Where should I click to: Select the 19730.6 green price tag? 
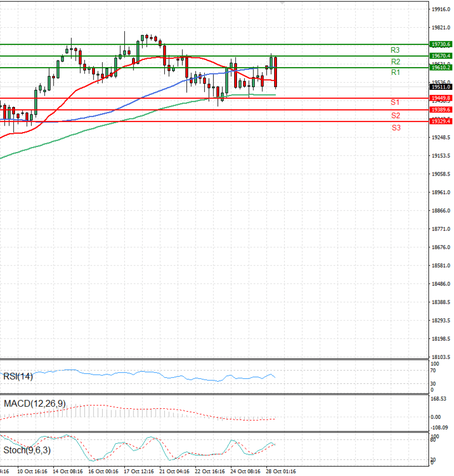pyautogui.click(x=441, y=44)
